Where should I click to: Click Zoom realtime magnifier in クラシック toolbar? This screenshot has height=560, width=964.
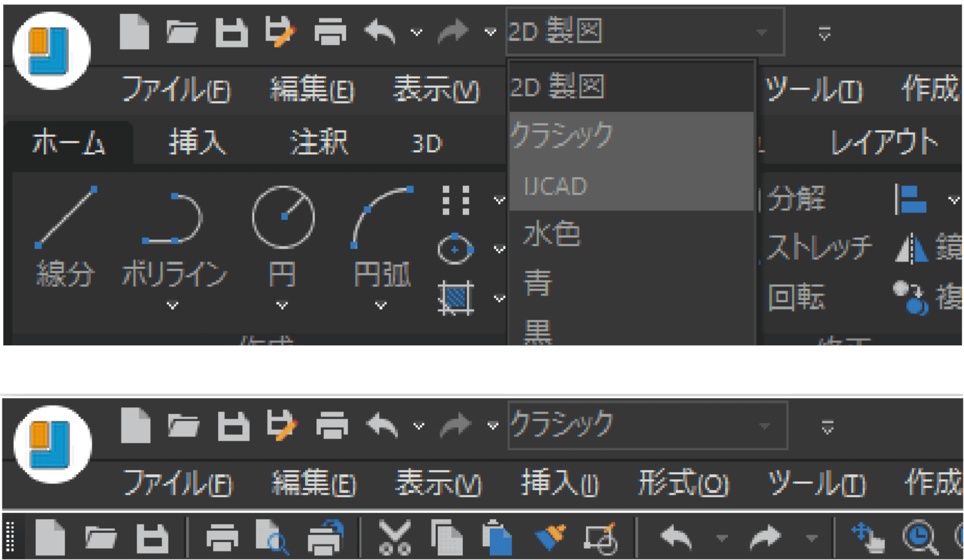920,538
